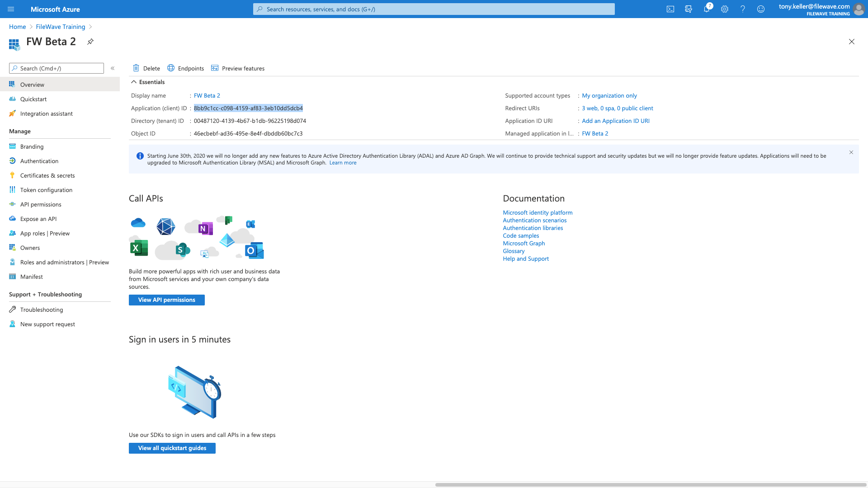Click the Excel icon in Call APIs
868x488 pixels.
click(139, 248)
